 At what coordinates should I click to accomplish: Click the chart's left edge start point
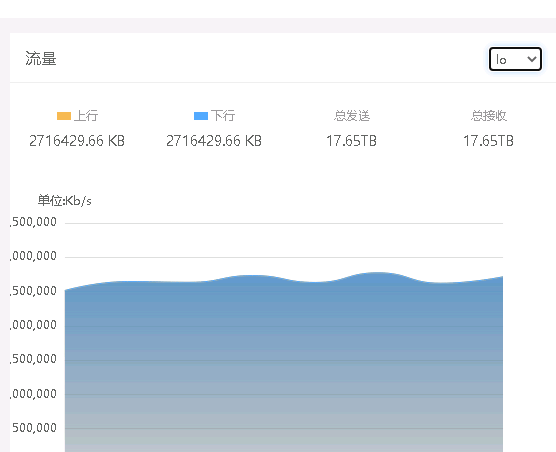[66, 290]
